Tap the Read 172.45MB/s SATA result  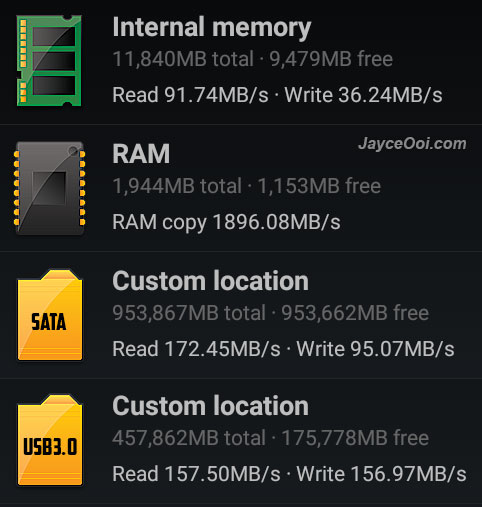click(196, 349)
